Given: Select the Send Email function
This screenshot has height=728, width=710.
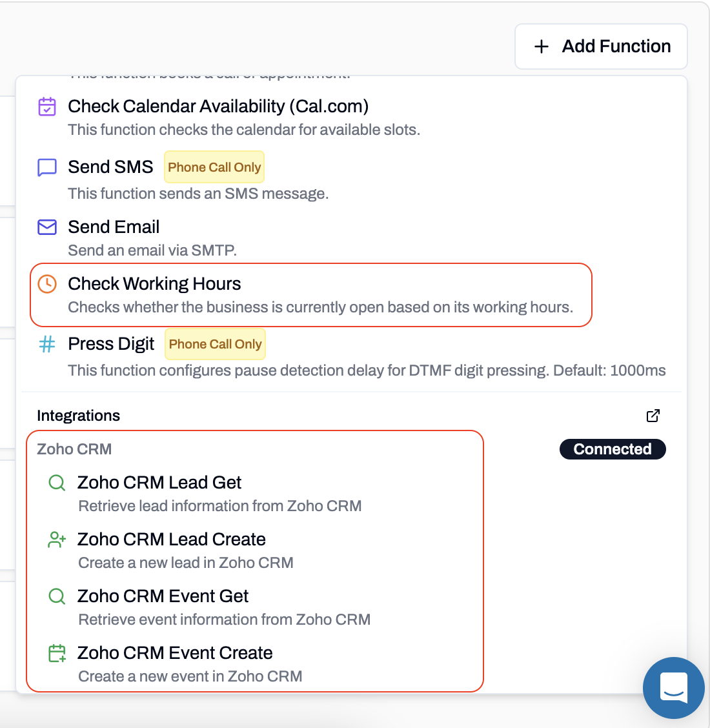Looking at the screenshot, I should click(114, 227).
